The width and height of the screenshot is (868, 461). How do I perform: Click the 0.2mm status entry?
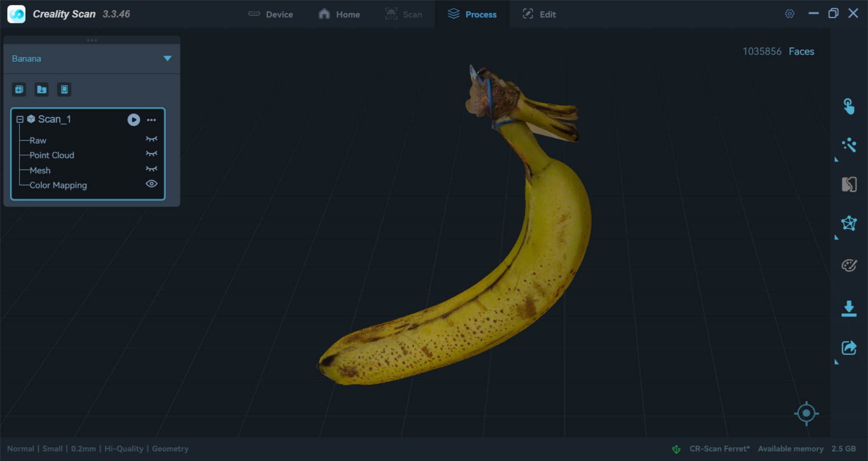click(83, 449)
